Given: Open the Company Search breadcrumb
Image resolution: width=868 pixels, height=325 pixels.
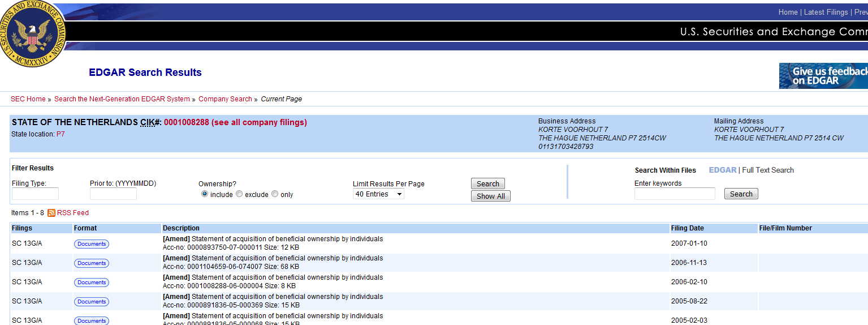Looking at the screenshot, I should click(x=225, y=99).
